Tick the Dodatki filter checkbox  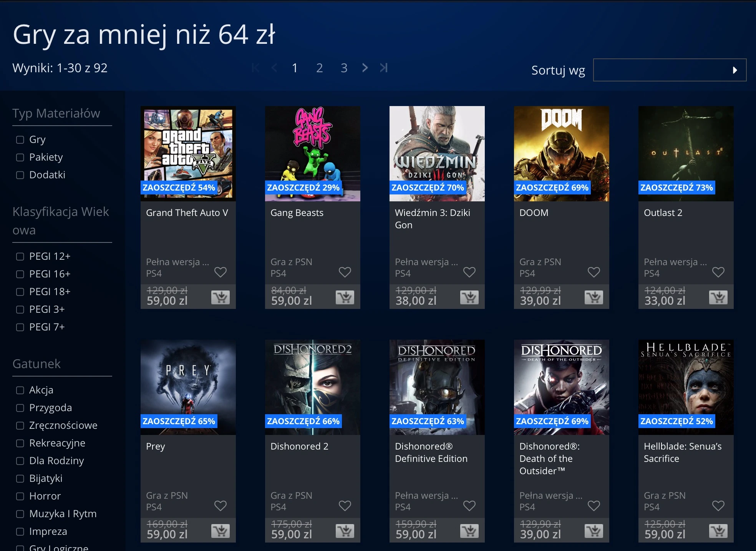coord(20,175)
